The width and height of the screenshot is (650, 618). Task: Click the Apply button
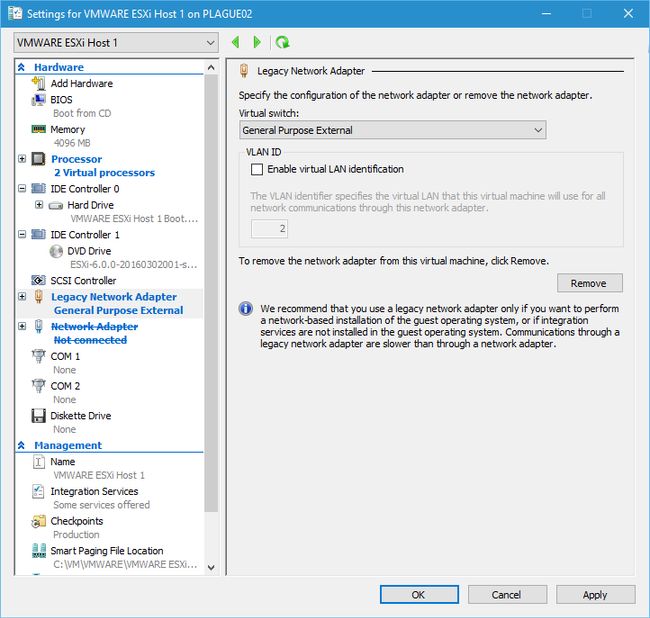click(595, 595)
